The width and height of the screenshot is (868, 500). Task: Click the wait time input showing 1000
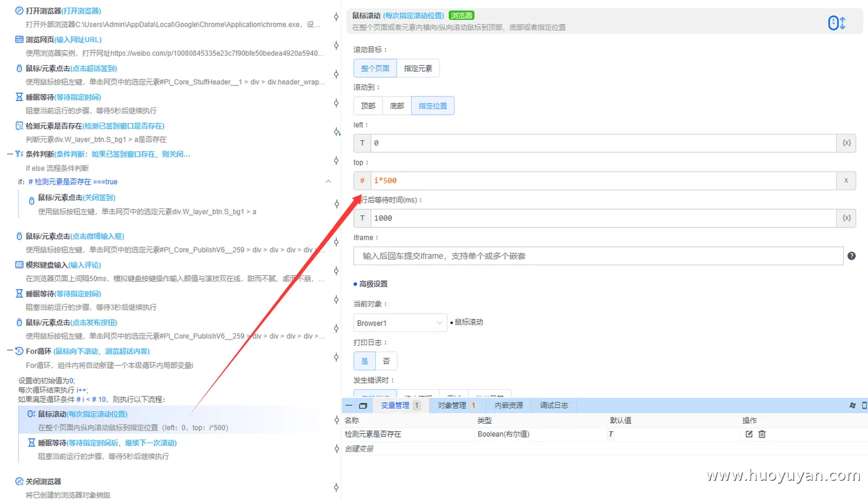pyautogui.click(x=604, y=218)
